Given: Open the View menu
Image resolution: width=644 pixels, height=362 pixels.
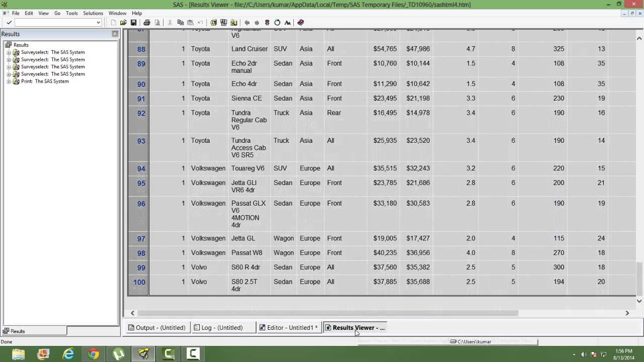Looking at the screenshot, I should [44, 13].
